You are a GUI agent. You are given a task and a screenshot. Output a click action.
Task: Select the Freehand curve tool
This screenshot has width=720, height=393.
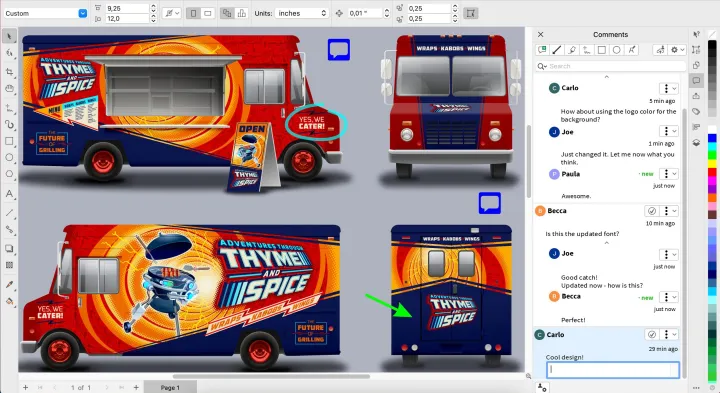pos(9,124)
